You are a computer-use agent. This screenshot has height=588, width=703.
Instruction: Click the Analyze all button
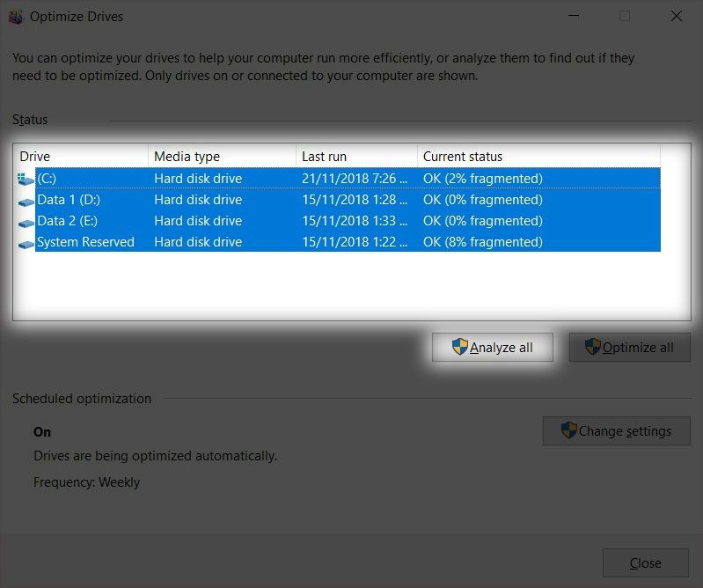point(493,347)
